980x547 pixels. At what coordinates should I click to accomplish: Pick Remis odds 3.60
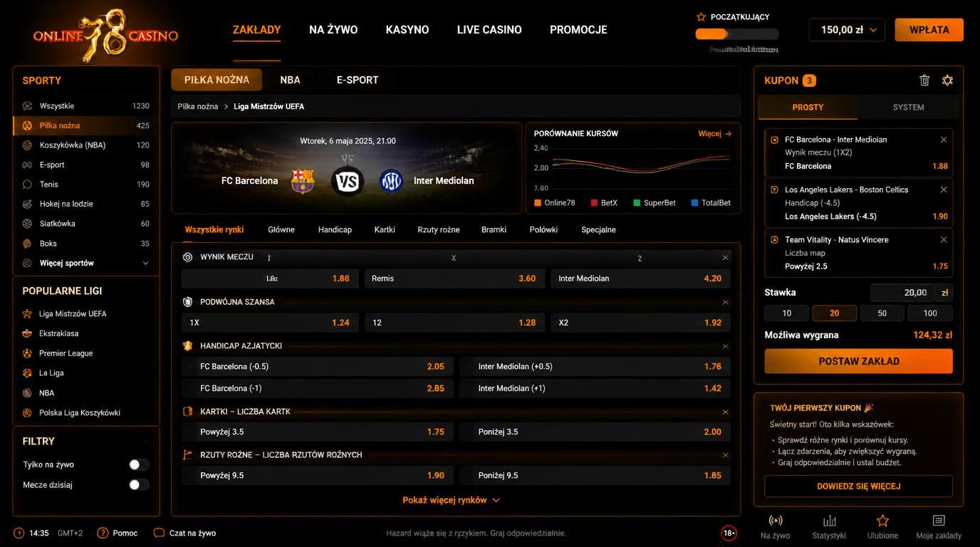point(454,278)
